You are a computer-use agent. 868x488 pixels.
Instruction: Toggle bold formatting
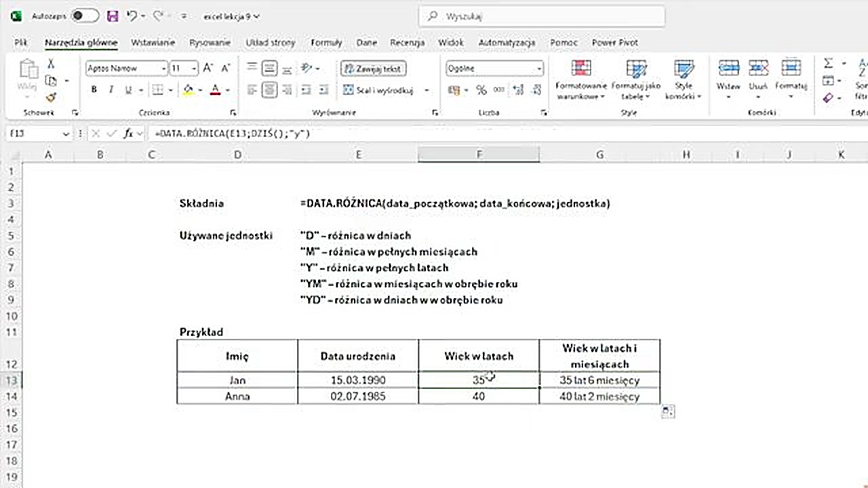[94, 89]
